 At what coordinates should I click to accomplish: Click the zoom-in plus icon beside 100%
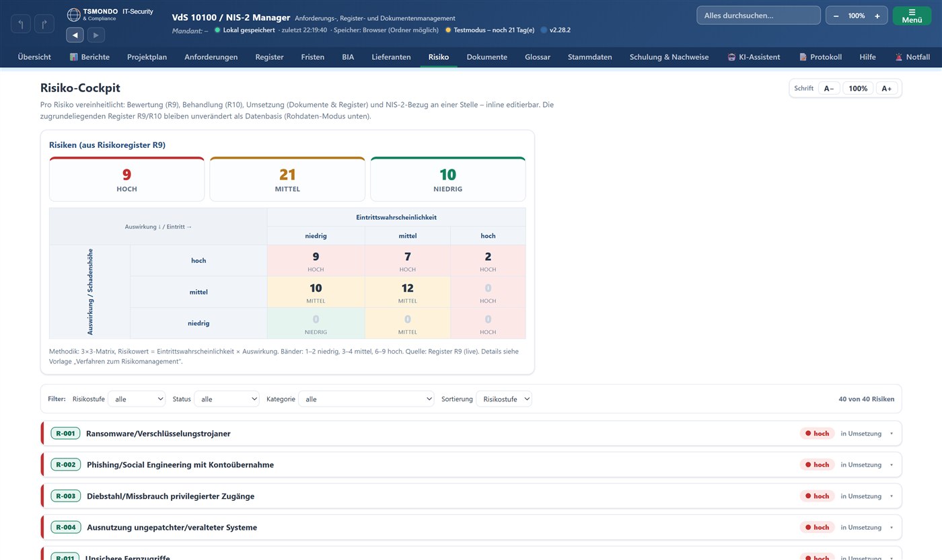click(877, 15)
